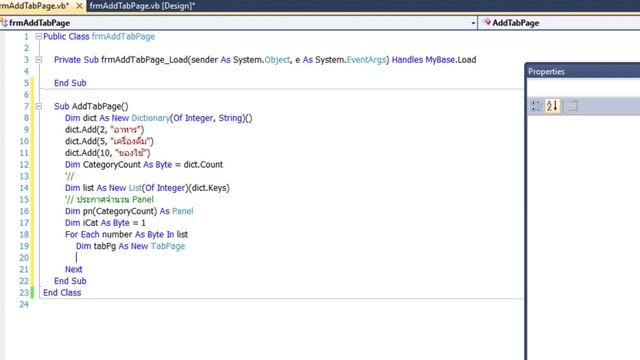Click the class name 'frmAddTabPage' on line 1
The width and height of the screenshot is (640, 360).
point(123,36)
